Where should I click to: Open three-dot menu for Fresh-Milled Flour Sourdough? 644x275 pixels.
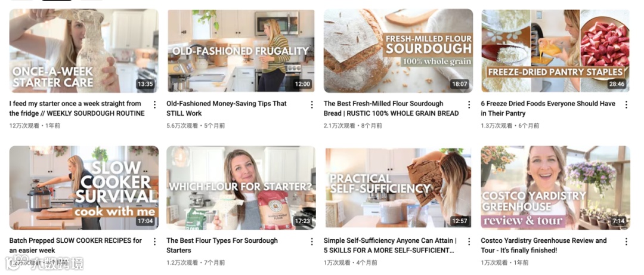click(469, 104)
